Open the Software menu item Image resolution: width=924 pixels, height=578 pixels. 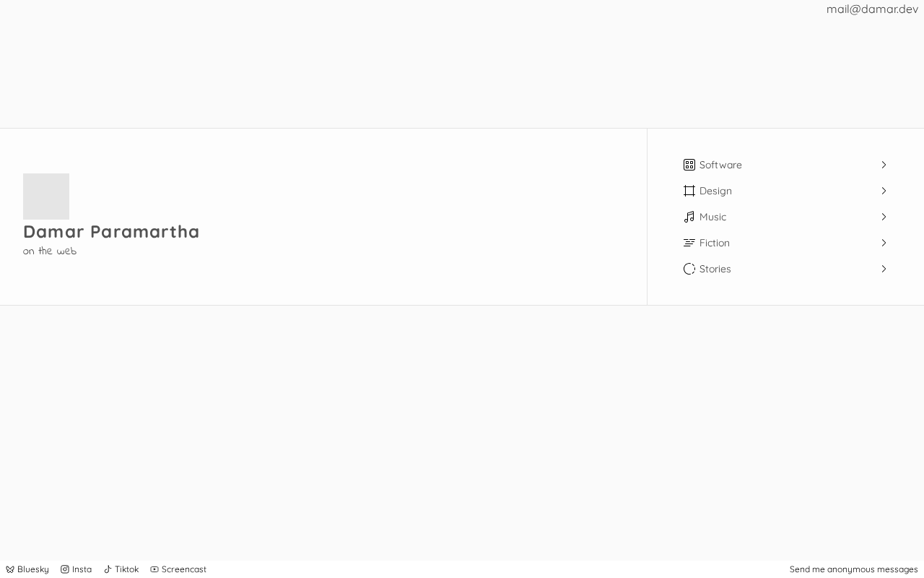tap(720, 165)
